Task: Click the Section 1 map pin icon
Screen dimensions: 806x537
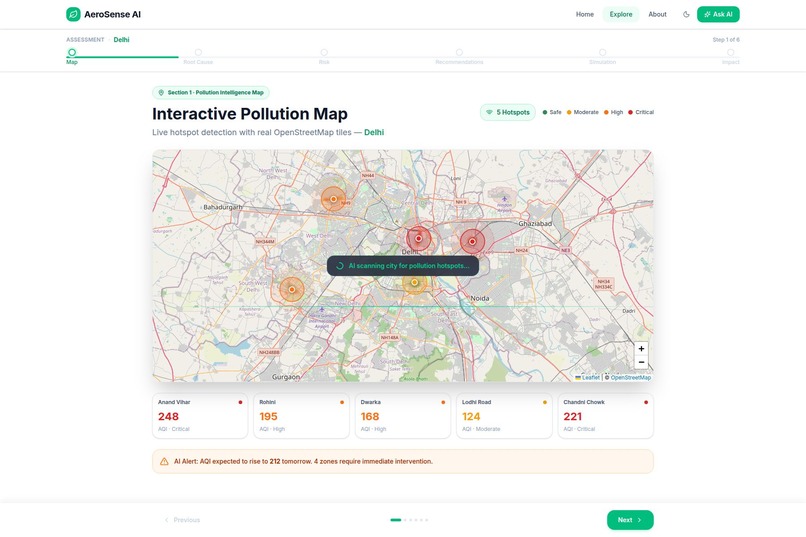Action: (x=161, y=92)
